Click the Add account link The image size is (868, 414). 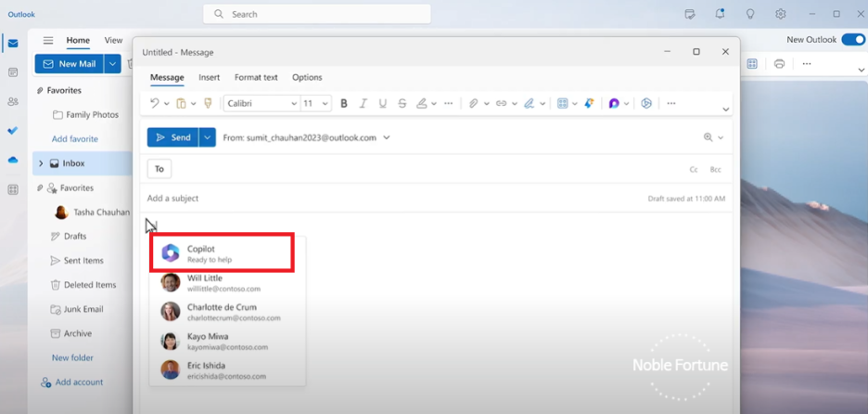(72, 382)
